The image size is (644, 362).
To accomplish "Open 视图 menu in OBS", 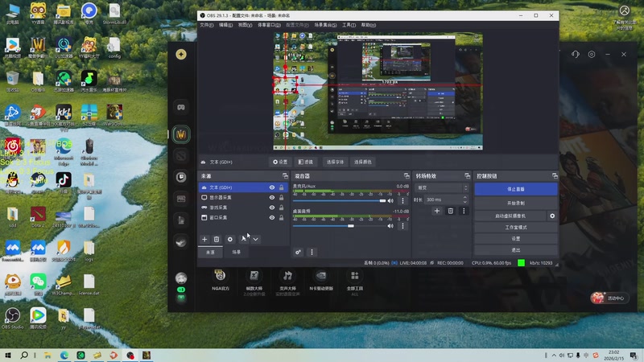I will (x=245, y=25).
